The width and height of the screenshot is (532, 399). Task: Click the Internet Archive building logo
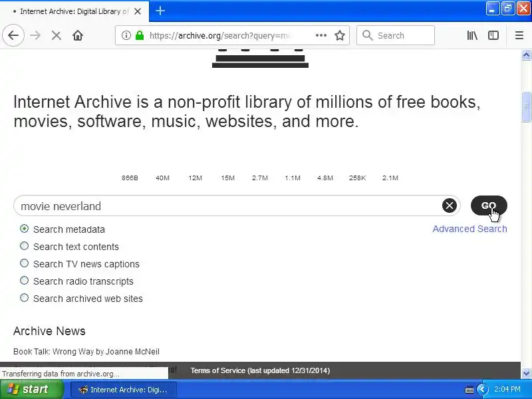pos(260,59)
